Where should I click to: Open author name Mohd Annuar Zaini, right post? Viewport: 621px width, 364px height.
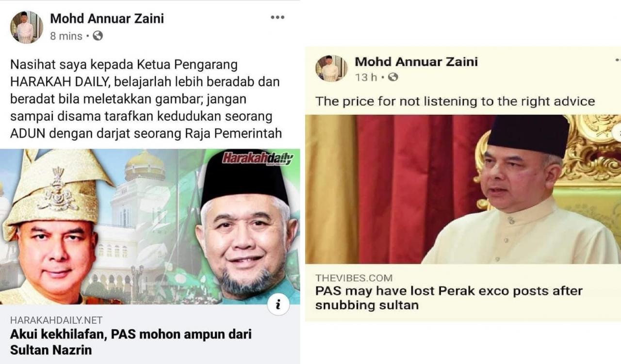point(416,62)
